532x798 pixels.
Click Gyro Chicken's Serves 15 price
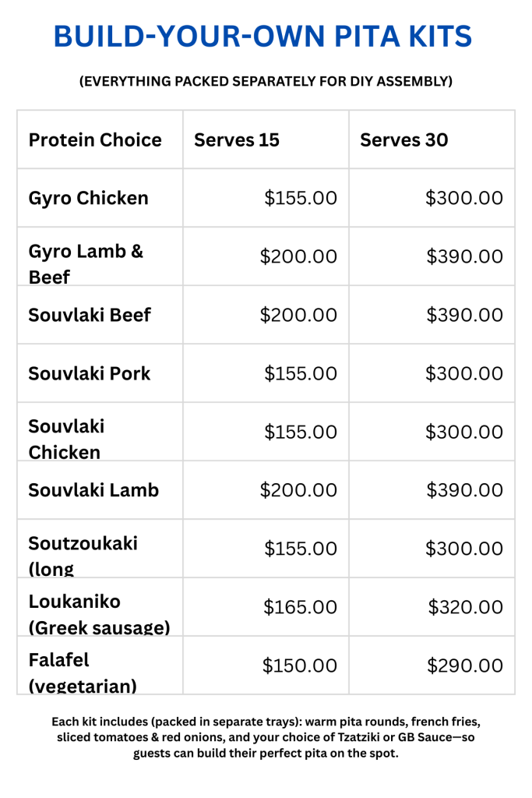coord(301,198)
